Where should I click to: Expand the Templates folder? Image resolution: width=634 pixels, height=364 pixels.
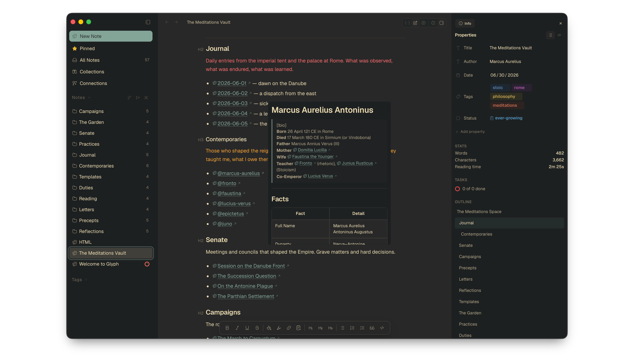(111, 176)
